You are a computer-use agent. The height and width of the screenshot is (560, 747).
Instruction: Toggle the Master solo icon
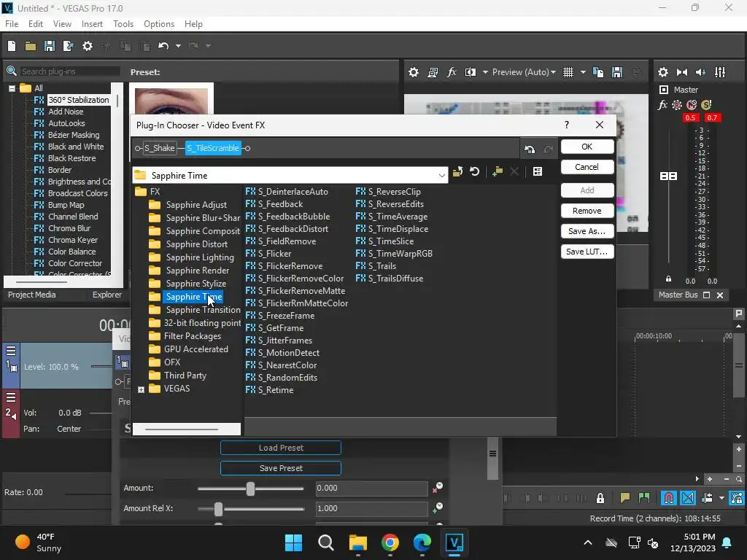[706, 105]
